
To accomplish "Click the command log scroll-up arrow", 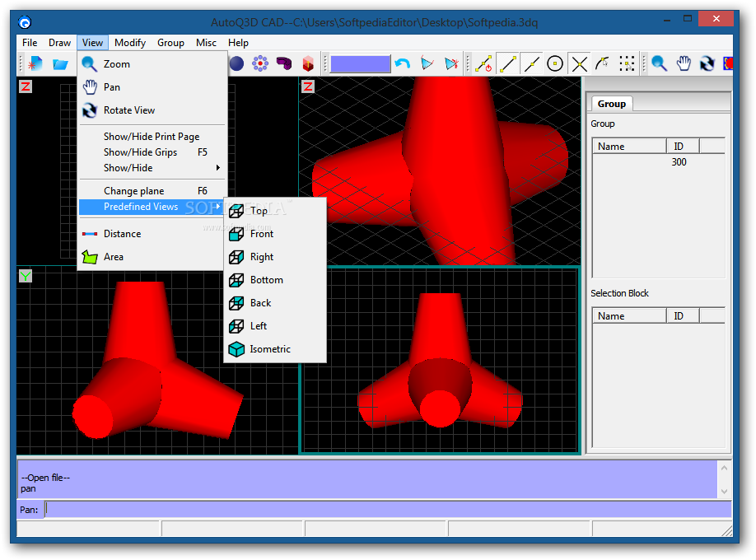I will pos(724,468).
